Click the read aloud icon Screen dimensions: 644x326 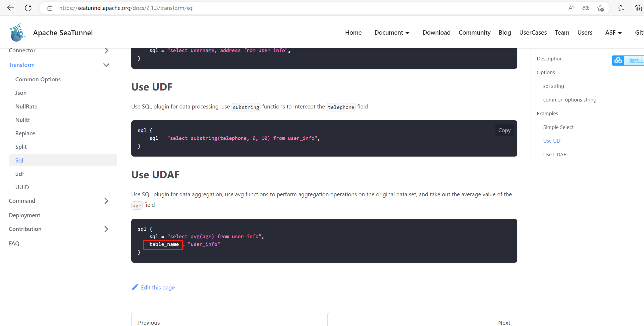tap(571, 8)
